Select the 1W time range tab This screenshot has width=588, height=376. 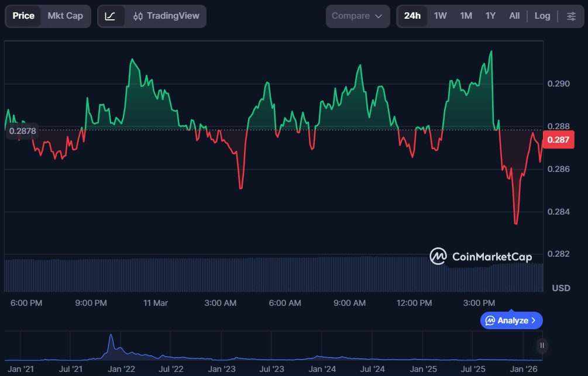tap(441, 16)
